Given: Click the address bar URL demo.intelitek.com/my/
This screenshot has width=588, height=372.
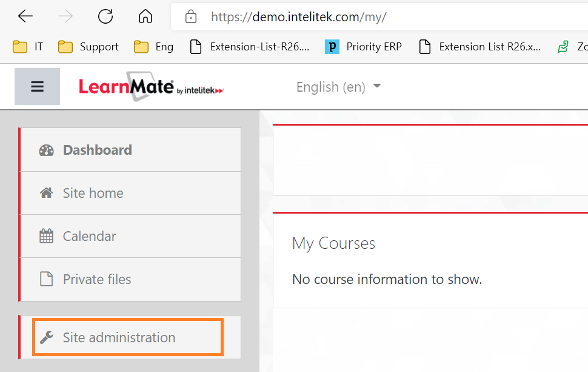Looking at the screenshot, I should click(x=298, y=17).
